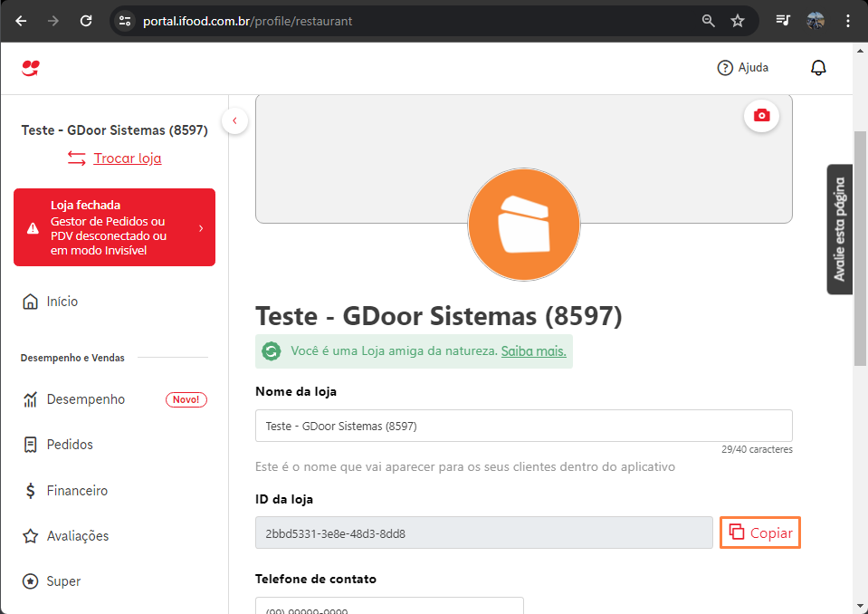Click the warning triangle icon in red banner
Image resolution: width=868 pixels, height=614 pixels.
pyautogui.click(x=33, y=228)
